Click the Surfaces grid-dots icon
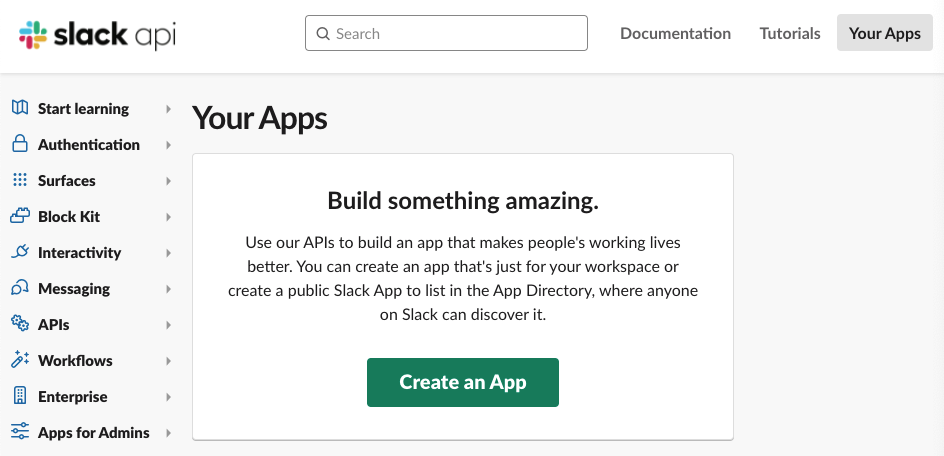Screen dimensions: 944x456 point(20,180)
